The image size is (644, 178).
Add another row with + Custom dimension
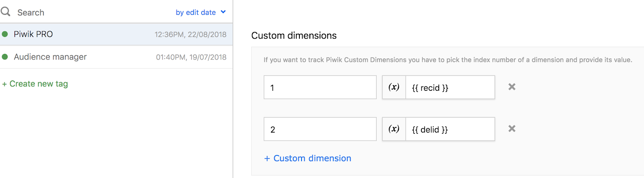point(308,158)
